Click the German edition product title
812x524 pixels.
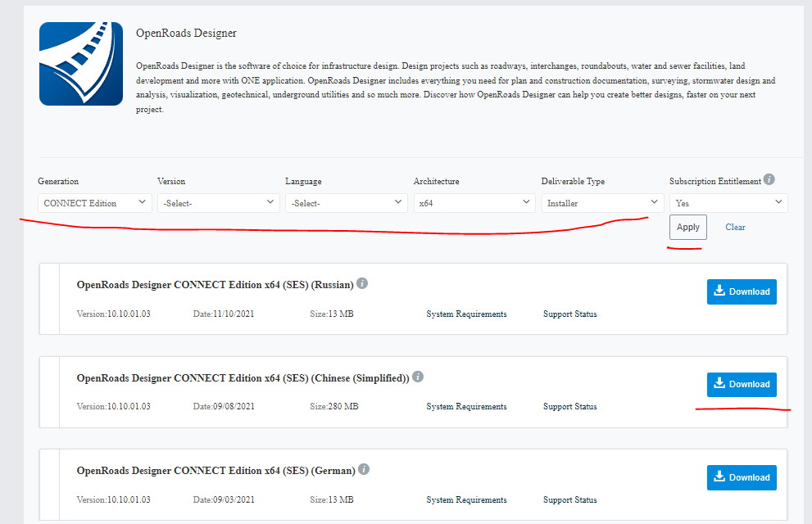(216, 471)
